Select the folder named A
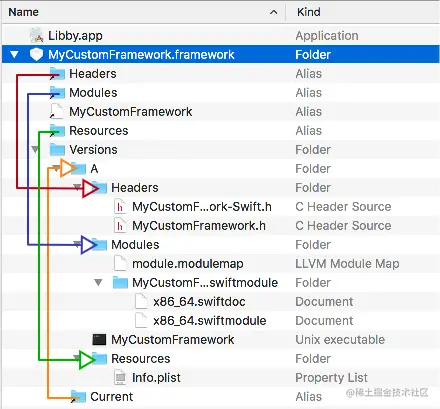Image resolution: width=440 pixels, height=409 pixels. (94, 168)
